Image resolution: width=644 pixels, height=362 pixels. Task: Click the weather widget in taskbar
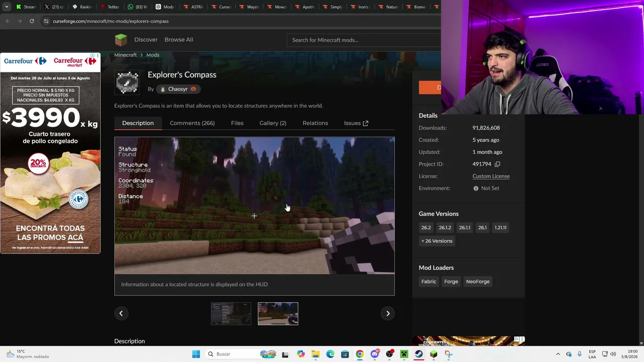click(x=28, y=354)
